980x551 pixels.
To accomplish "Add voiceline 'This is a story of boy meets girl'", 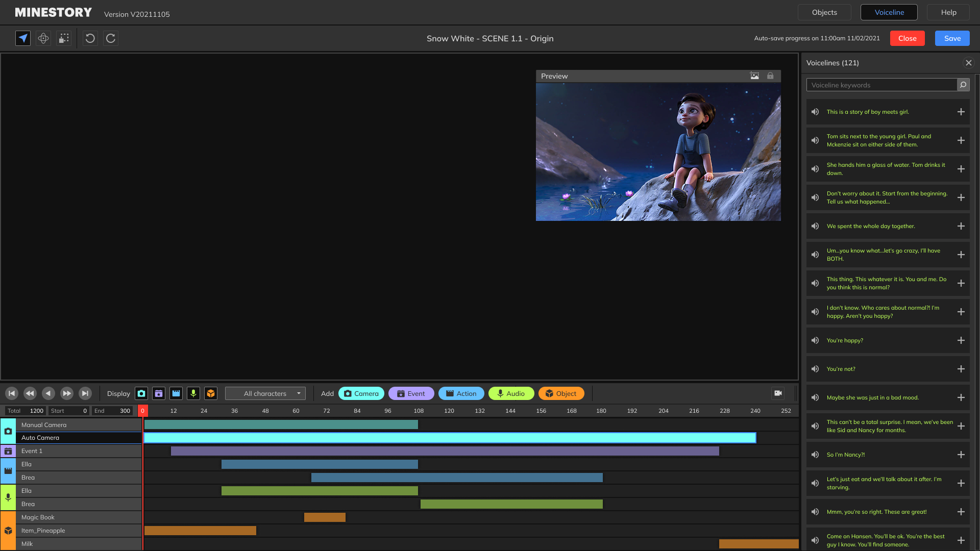I will (961, 112).
